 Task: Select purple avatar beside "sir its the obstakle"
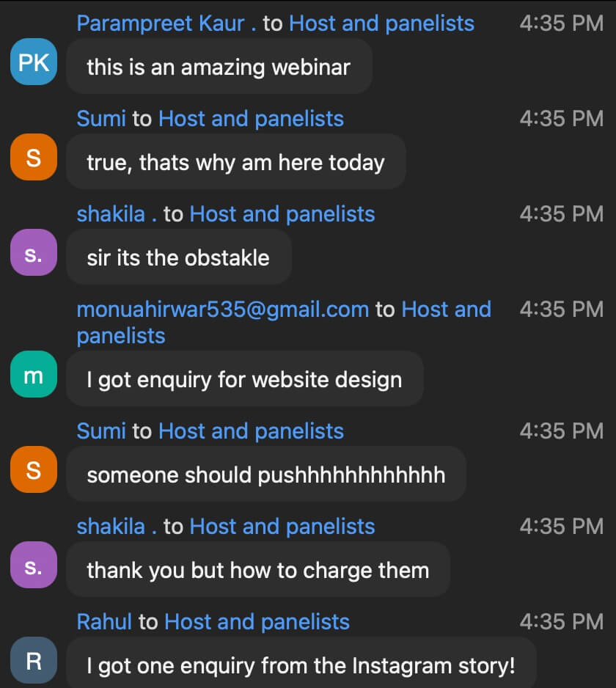tap(34, 253)
